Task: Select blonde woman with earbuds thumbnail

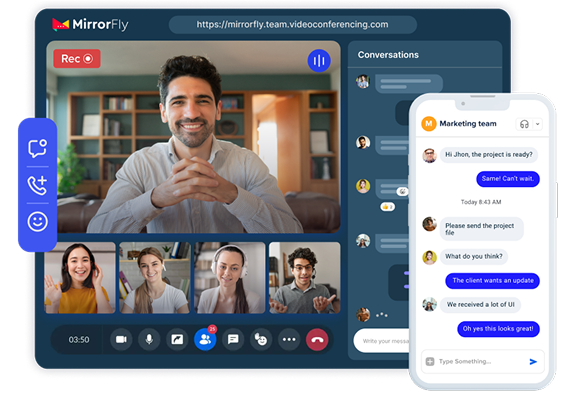Action: pos(155,278)
